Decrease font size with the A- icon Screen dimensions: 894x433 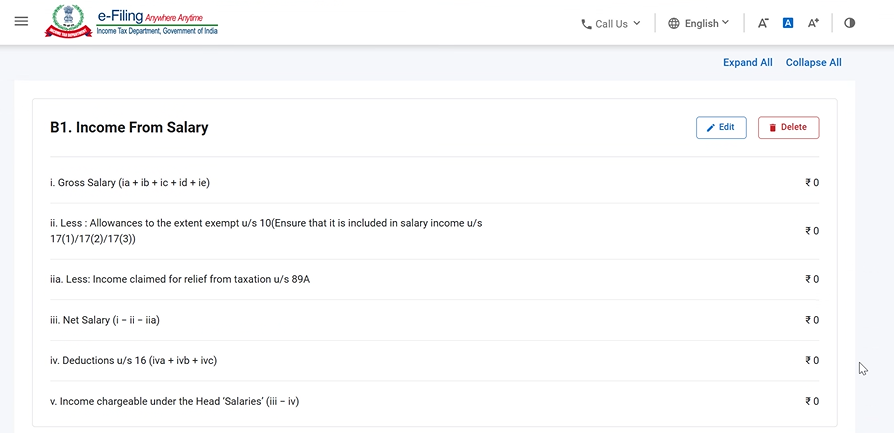coord(763,23)
